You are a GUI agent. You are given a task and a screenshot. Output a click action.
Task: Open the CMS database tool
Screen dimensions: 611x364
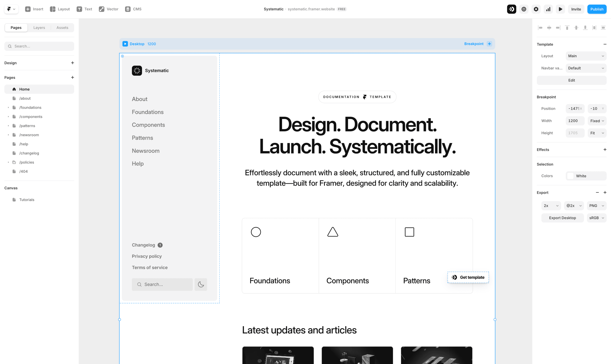[133, 9]
